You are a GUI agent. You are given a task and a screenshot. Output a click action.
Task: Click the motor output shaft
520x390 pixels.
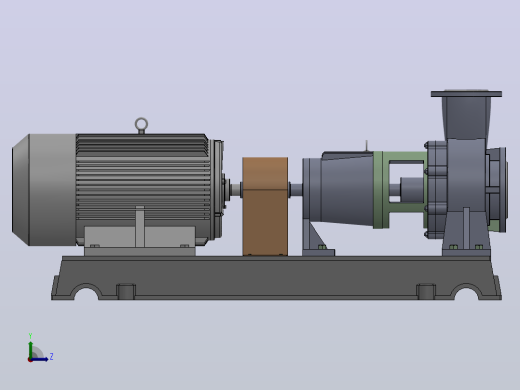tap(236, 190)
